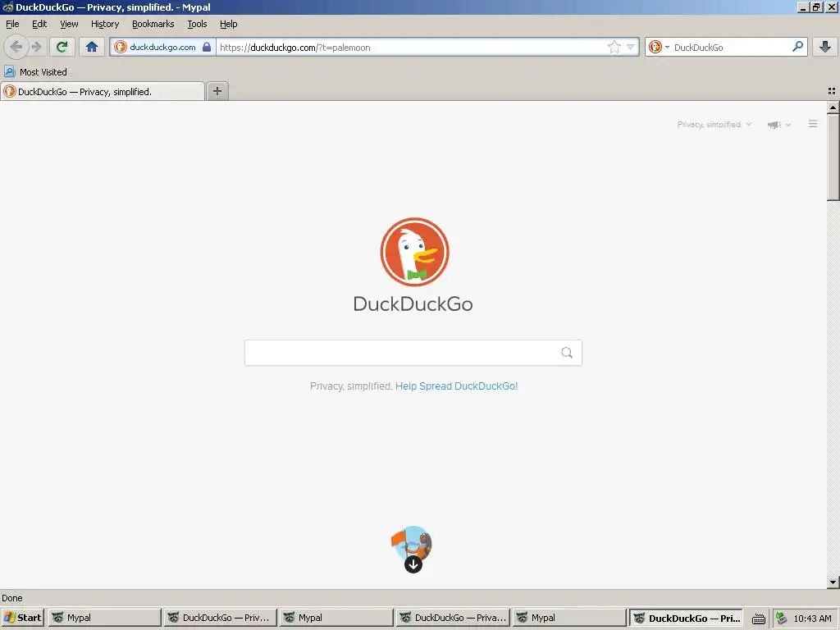Open a new tab with the plus button

point(217,91)
